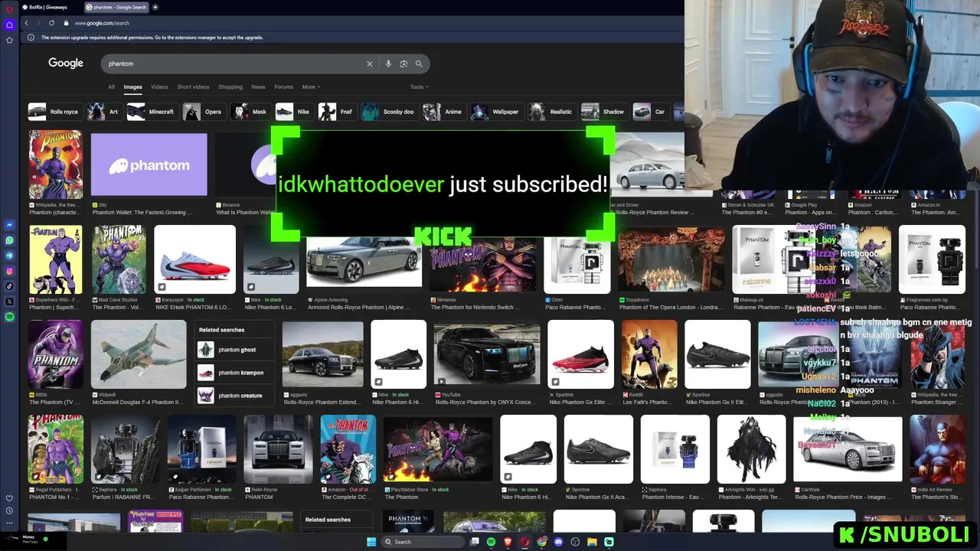Open new tab with plus button
Image resolution: width=980 pixels, height=551 pixels.
[155, 7]
